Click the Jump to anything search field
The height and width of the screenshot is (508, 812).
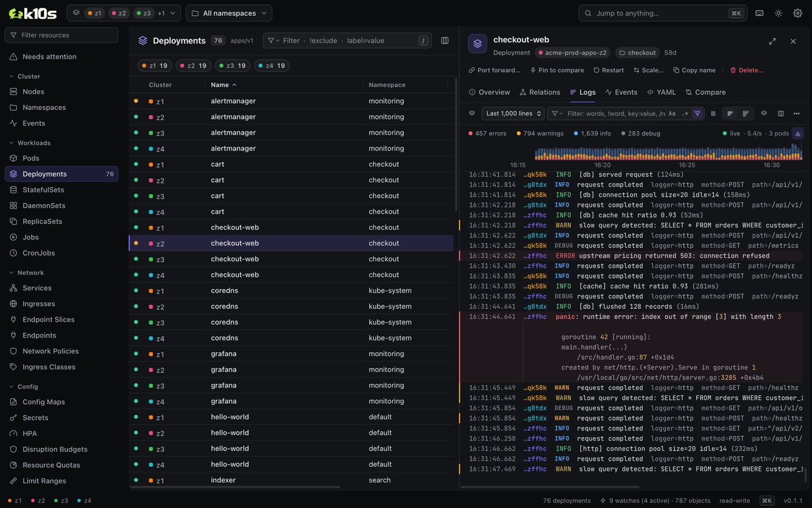point(663,13)
